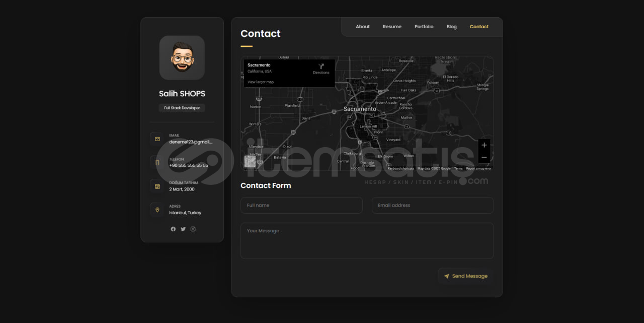Focus the Email address input field
This screenshot has height=323, width=644.
(x=433, y=205)
